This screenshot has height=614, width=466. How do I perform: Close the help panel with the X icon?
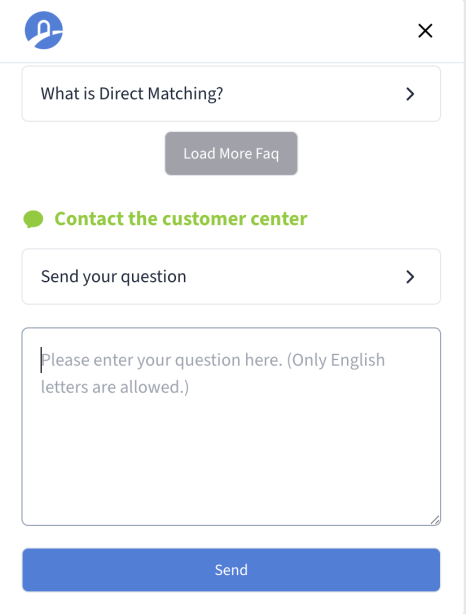[425, 31]
